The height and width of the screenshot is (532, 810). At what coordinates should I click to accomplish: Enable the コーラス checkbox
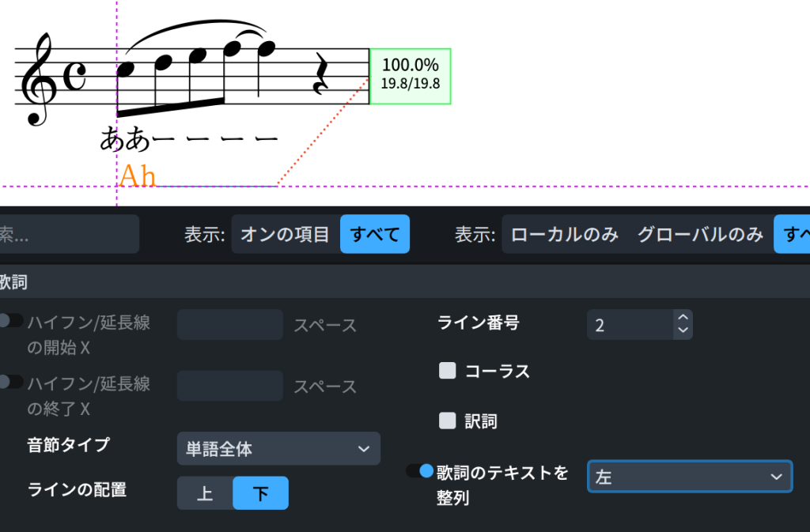[x=448, y=371]
